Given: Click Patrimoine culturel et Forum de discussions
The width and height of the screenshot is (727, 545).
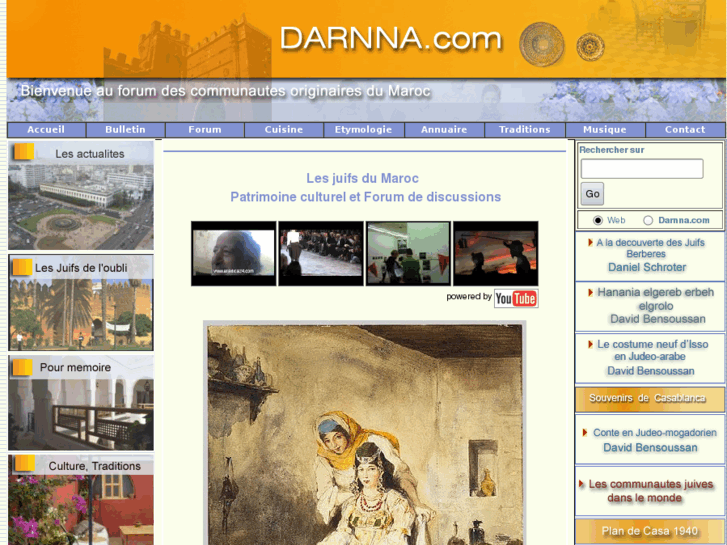Looking at the screenshot, I should coord(365,197).
